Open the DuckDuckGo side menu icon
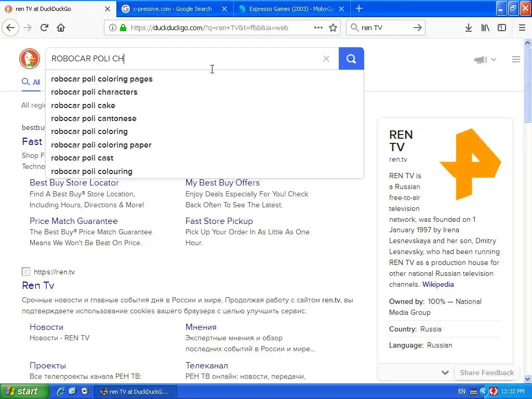Viewport: 532px width, 399px height. pos(516,59)
